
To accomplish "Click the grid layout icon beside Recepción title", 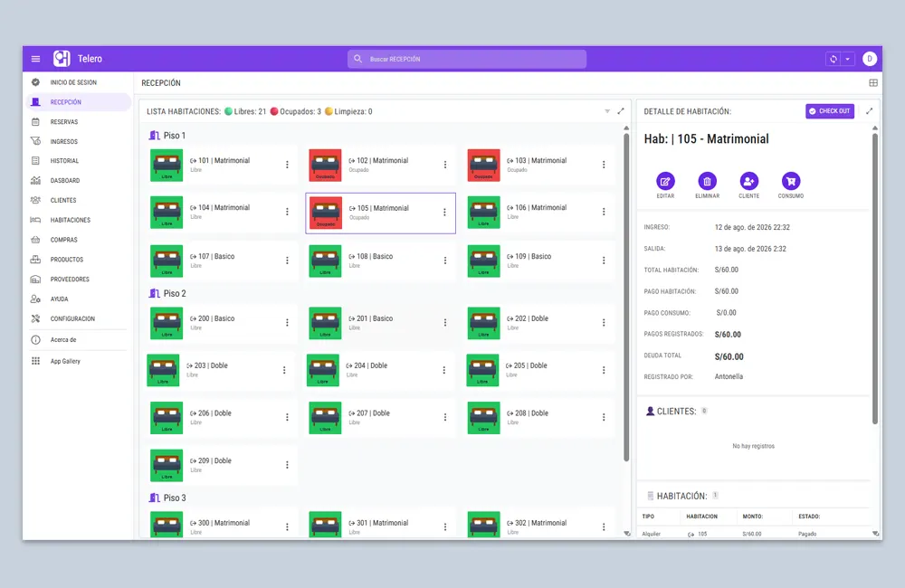I will [x=873, y=83].
